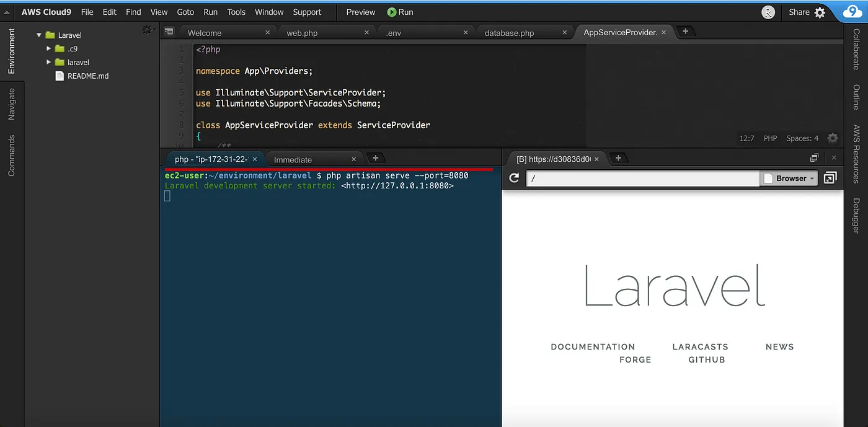Click the user avatar R icon
This screenshot has width=868, height=427.
pos(768,12)
